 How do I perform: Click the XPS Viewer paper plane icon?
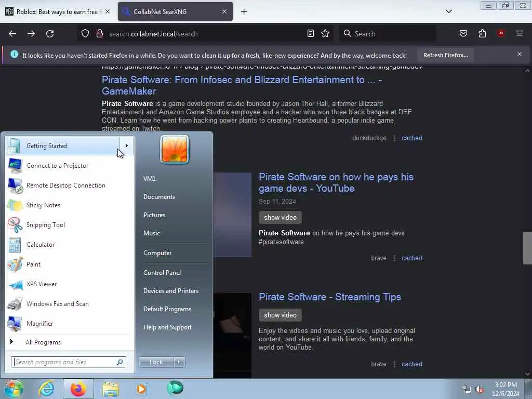15,284
